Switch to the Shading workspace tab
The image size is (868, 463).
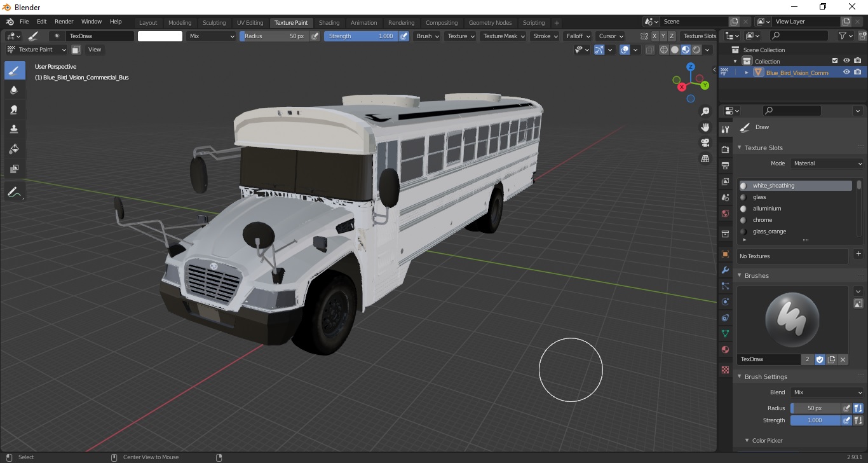329,23
